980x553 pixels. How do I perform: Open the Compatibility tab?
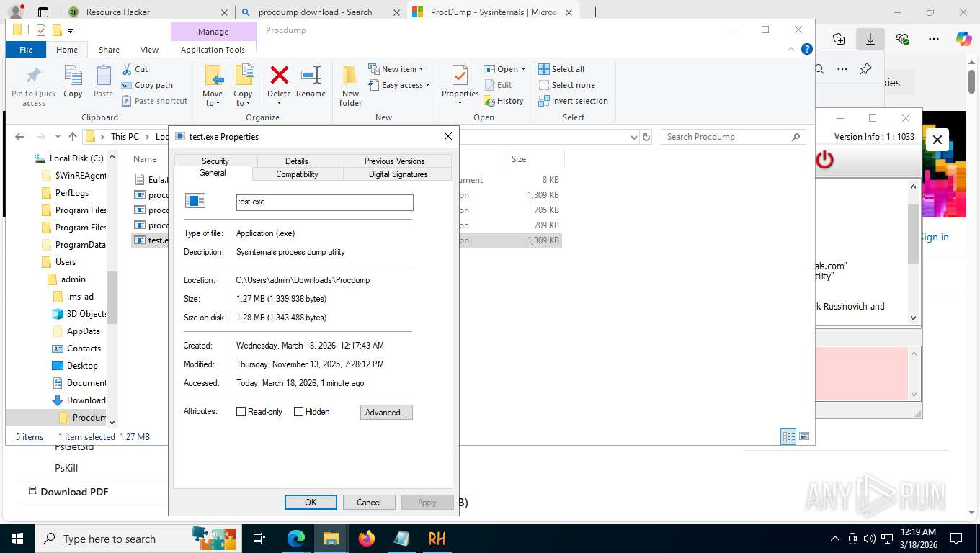(x=297, y=174)
